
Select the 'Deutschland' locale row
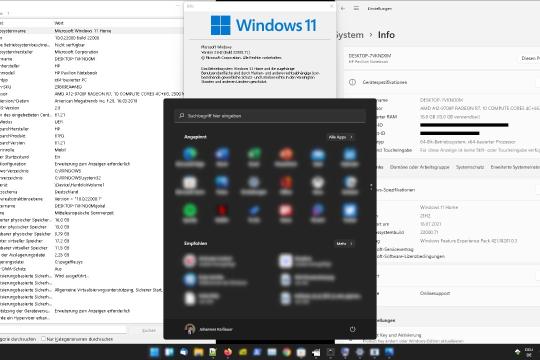coord(65,192)
